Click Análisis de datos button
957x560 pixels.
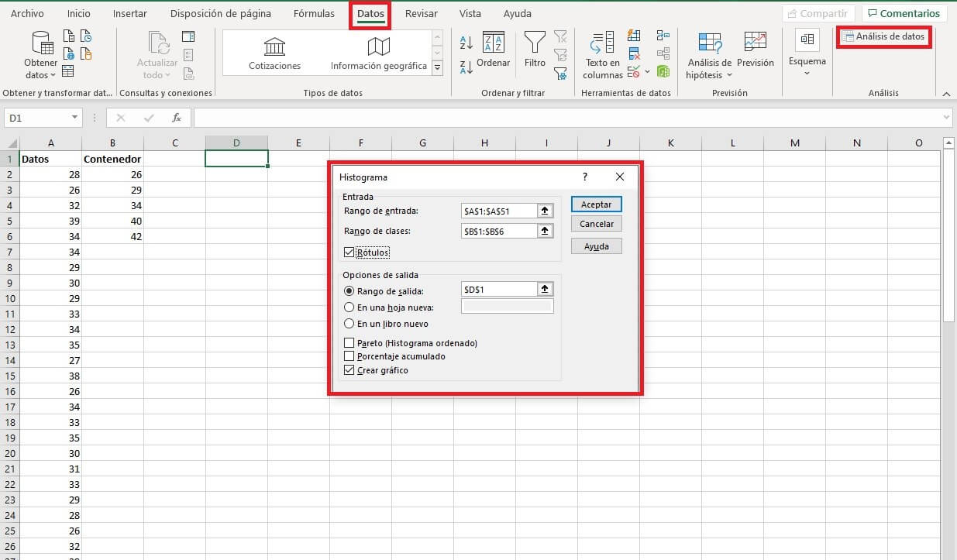[x=883, y=36]
